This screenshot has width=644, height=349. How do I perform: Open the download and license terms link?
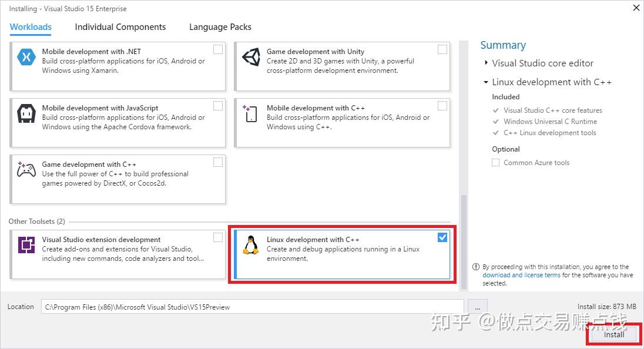(521, 274)
